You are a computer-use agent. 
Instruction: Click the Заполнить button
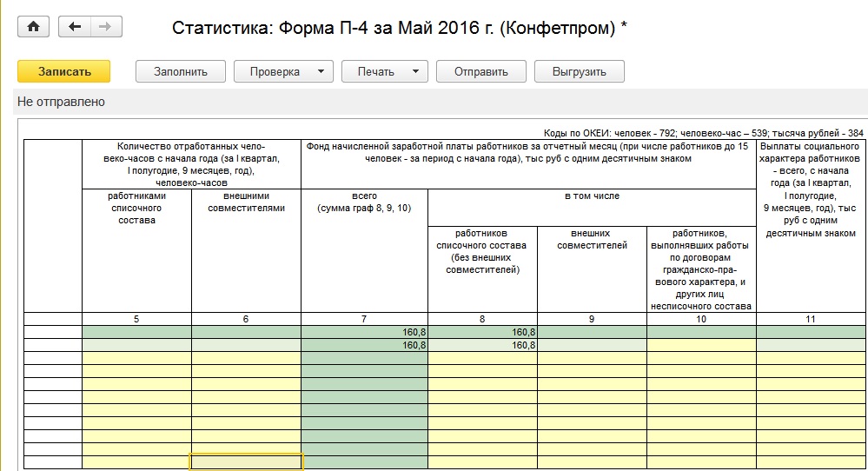181,71
